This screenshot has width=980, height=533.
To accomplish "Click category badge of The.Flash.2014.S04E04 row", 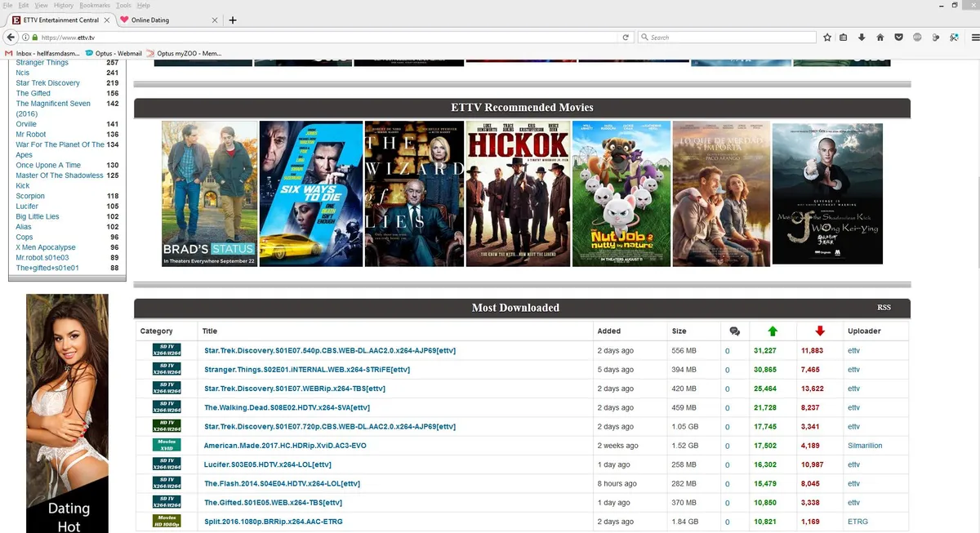I will 167,482.
